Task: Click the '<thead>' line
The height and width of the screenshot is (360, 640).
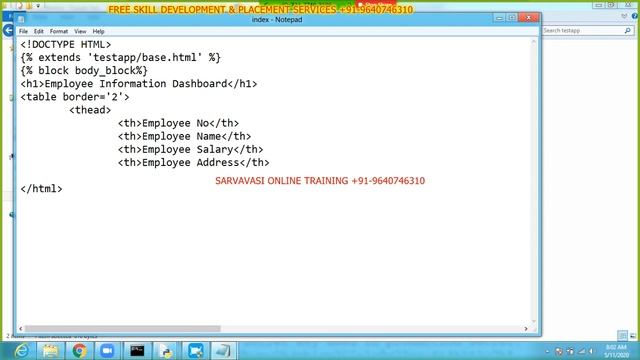Action: click(90, 110)
